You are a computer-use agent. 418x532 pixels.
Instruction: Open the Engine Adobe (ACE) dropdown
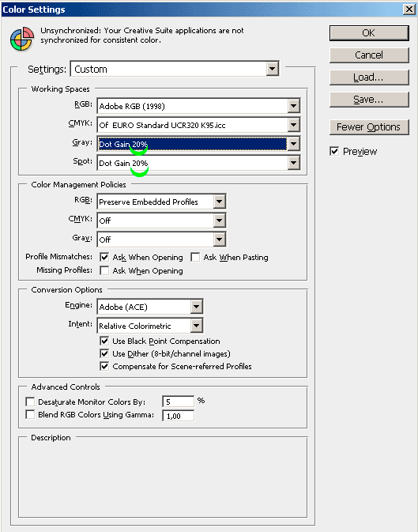coord(150,307)
